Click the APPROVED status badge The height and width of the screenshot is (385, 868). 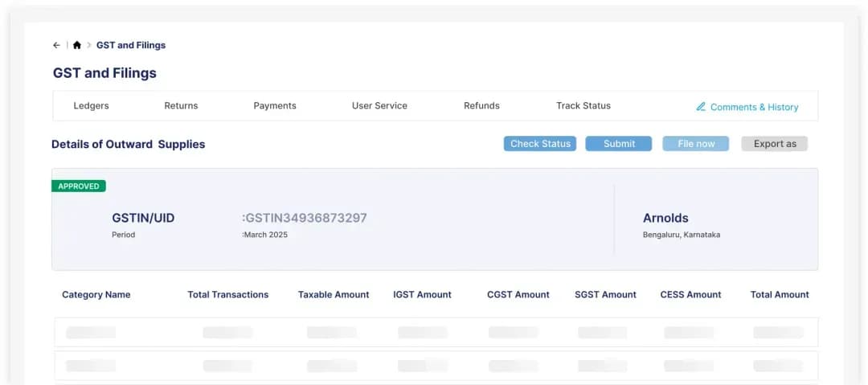[x=79, y=186]
